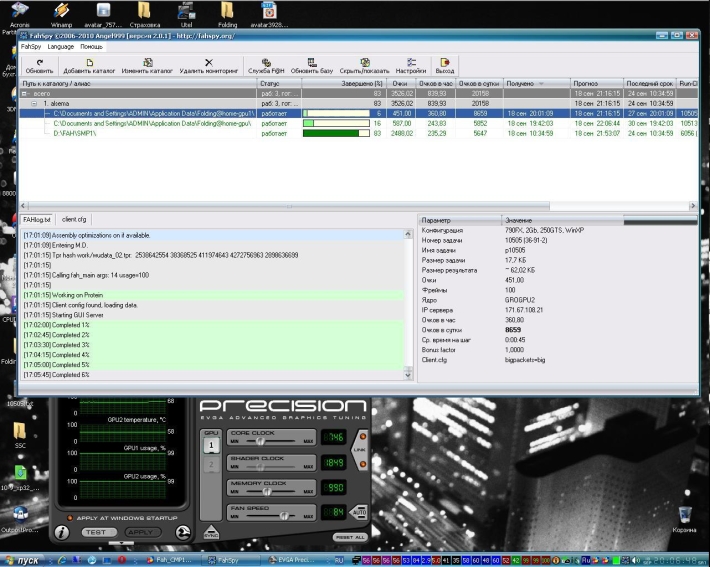The height and width of the screenshot is (567, 710).
Task: Select GPU 1 in EVGA Precision
Action: tap(211, 446)
